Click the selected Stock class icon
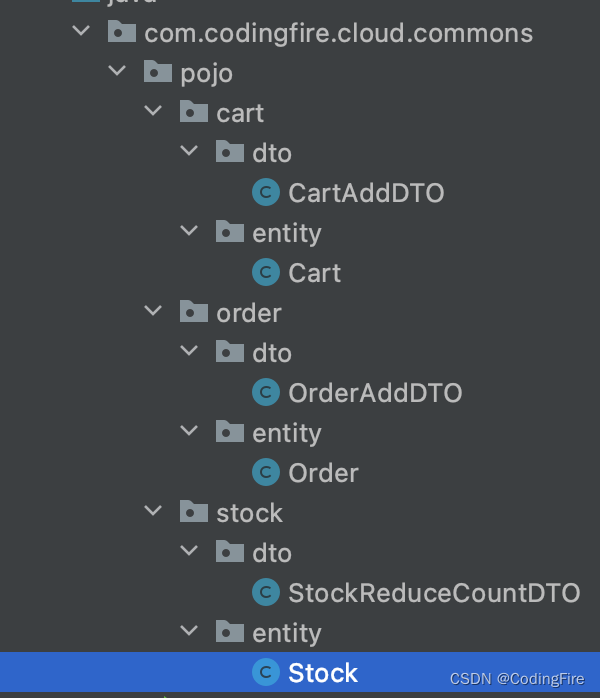The height and width of the screenshot is (698, 600). pos(266,672)
